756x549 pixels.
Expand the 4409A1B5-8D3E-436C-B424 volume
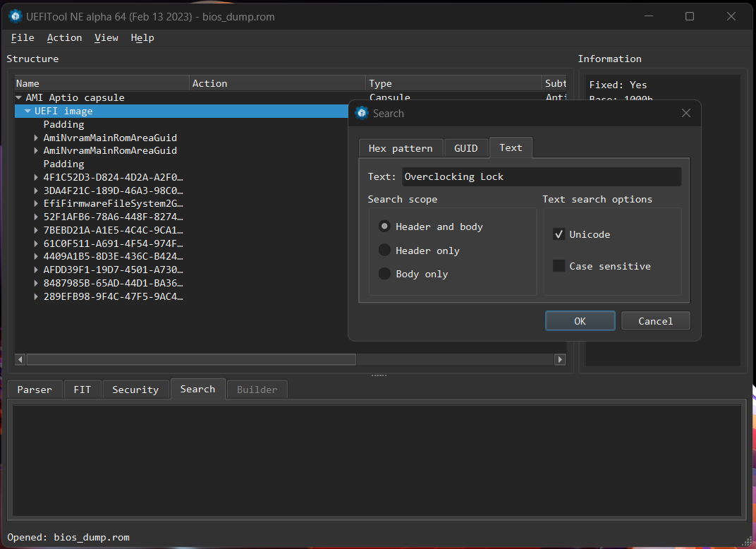[36, 257]
